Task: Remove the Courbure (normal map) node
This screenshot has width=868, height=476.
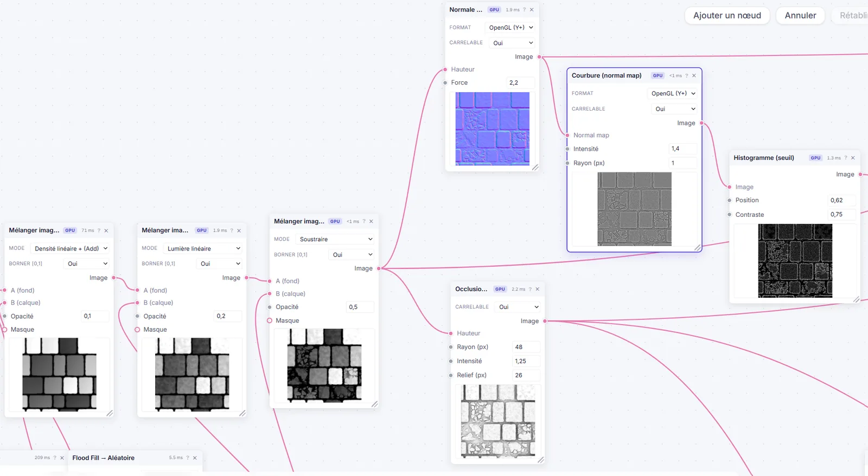Action: pos(694,76)
